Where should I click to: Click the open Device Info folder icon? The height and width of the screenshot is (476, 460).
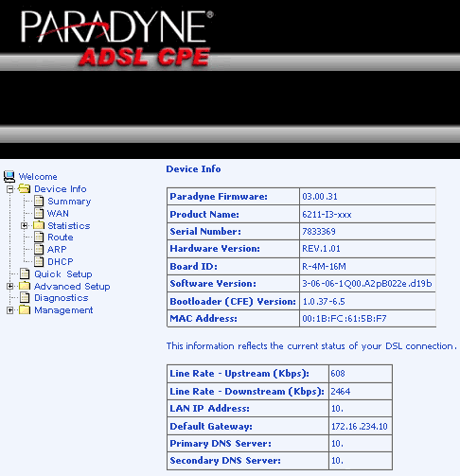25,188
